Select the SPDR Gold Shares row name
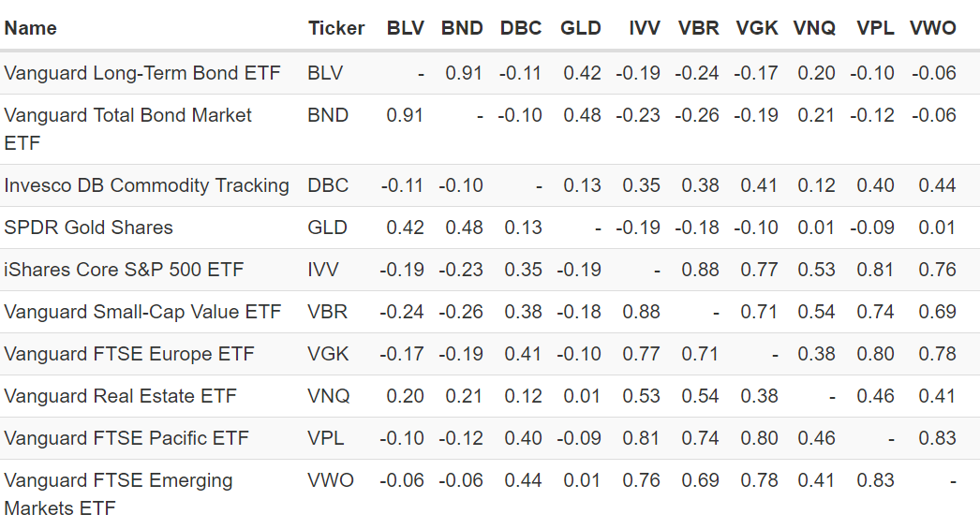The width and height of the screenshot is (980, 529). coord(89,228)
